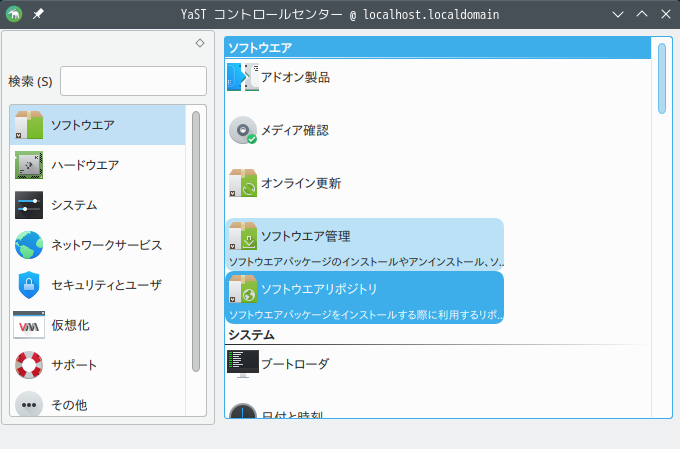Click the ソフトウエア group header in module pane
The width and height of the screenshot is (680, 449).
[438, 48]
